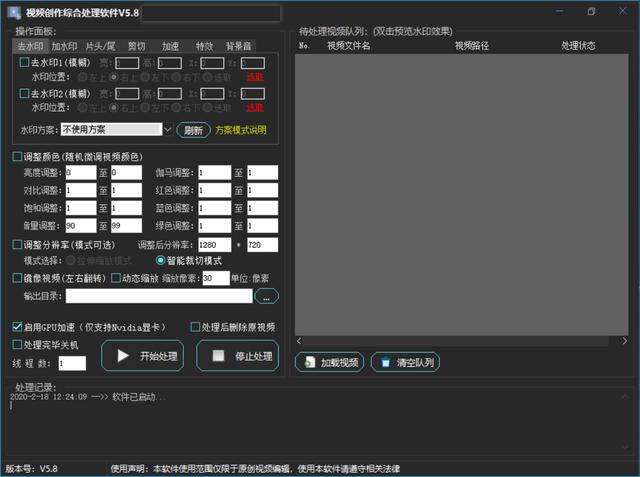Click the trash icon on 清空队列

[x=385, y=362]
